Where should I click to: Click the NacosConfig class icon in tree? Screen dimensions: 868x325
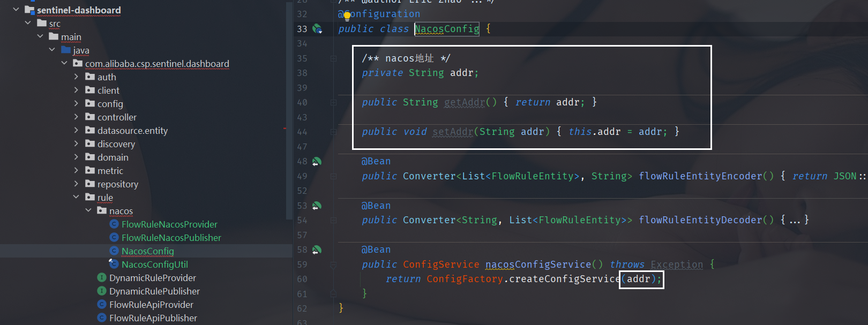pos(114,251)
